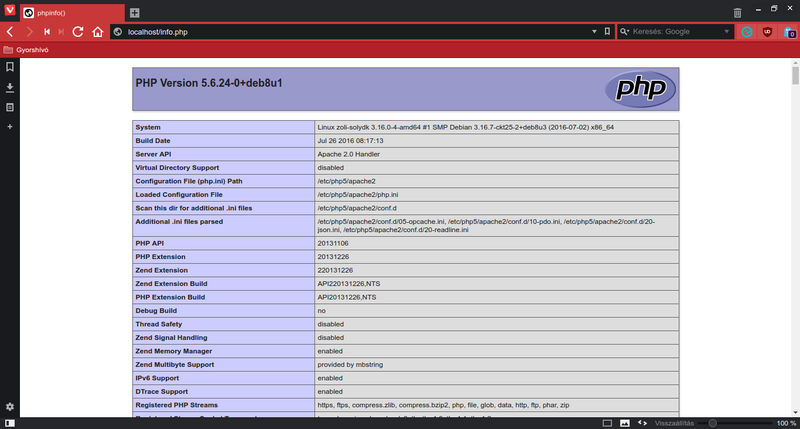800x429 pixels.
Task: Toggle tab tiling in status bar
Action: [607, 423]
